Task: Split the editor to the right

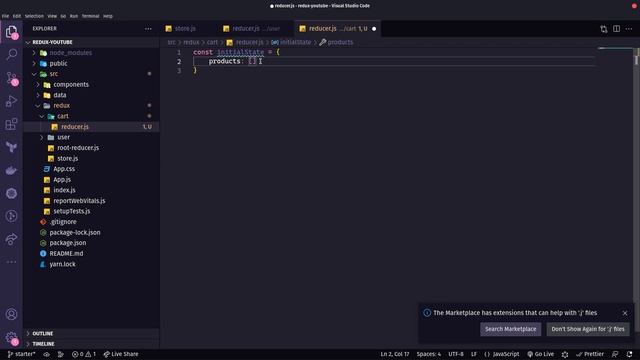Action: 616,29
